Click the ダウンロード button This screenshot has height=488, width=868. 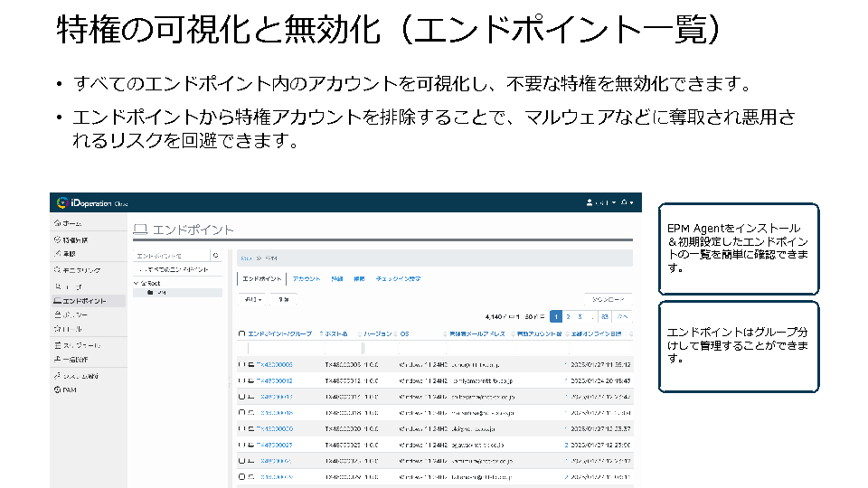pyautogui.click(x=609, y=298)
